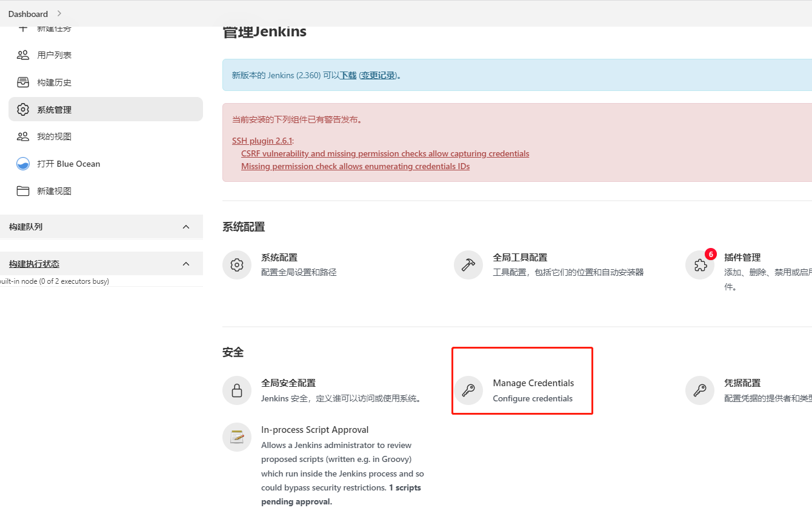Click 'Jenkins 安全，定义谁可以访问或使用系统。' text
This screenshot has height=522, width=812.
pyautogui.click(x=341, y=398)
